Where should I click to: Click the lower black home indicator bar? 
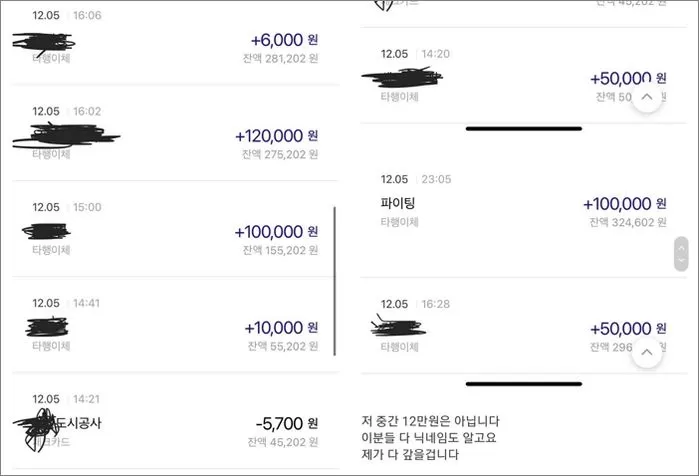524,384
